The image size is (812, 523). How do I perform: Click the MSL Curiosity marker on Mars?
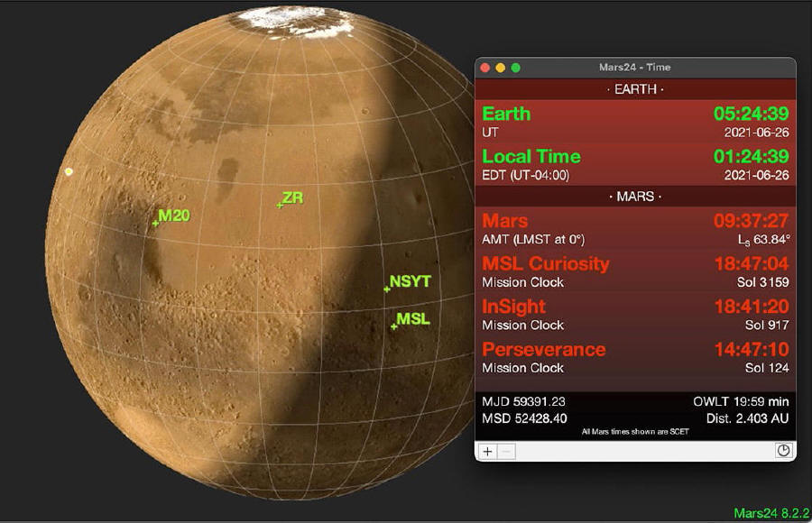(x=394, y=326)
